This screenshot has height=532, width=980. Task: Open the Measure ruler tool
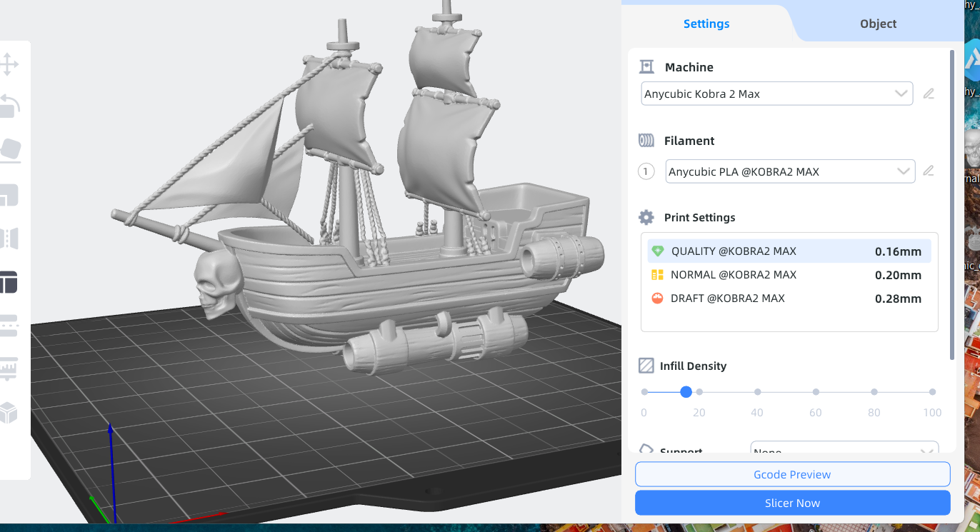point(9,369)
